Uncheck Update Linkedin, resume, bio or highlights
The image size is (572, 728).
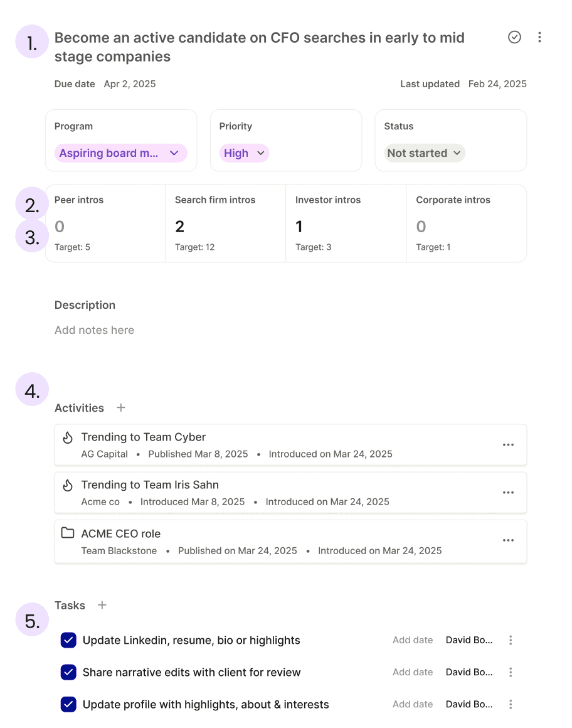pos(68,640)
